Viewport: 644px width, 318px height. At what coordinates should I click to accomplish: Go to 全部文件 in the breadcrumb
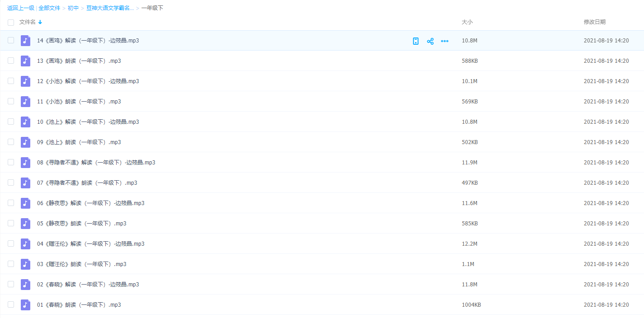pos(49,8)
